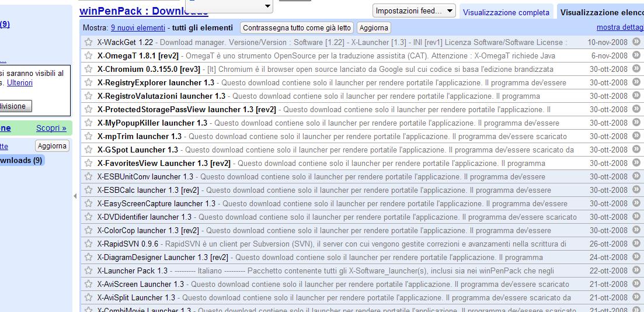Switch to Visualizzazione completa tab
This screenshot has height=312, width=644.
click(506, 12)
